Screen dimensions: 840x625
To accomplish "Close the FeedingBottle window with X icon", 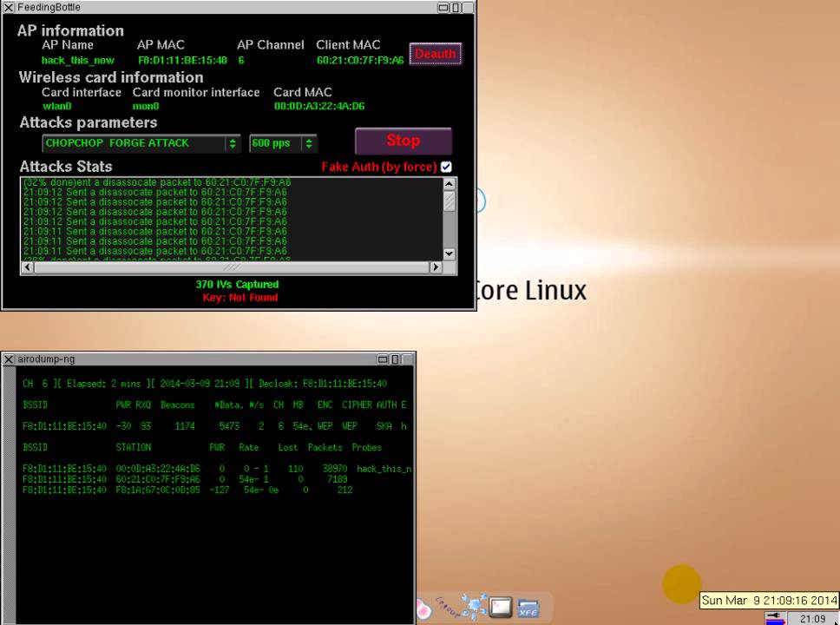I will [x=9, y=8].
